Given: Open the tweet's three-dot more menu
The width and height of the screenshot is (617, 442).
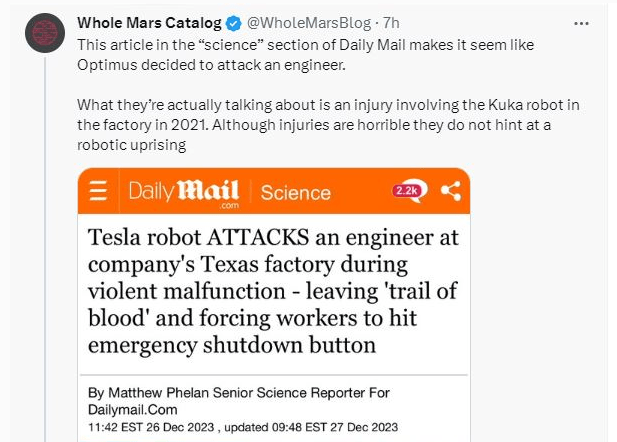Looking at the screenshot, I should (581, 21).
